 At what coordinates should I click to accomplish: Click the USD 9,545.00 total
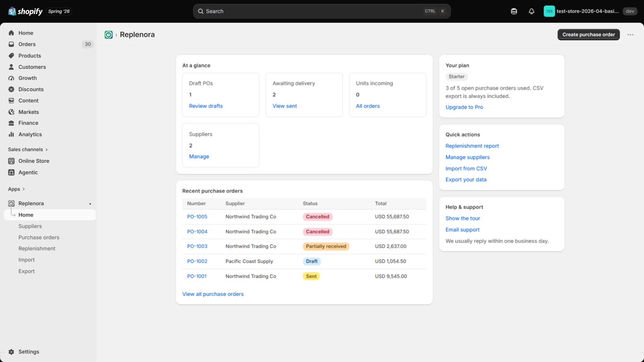(391, 276)
